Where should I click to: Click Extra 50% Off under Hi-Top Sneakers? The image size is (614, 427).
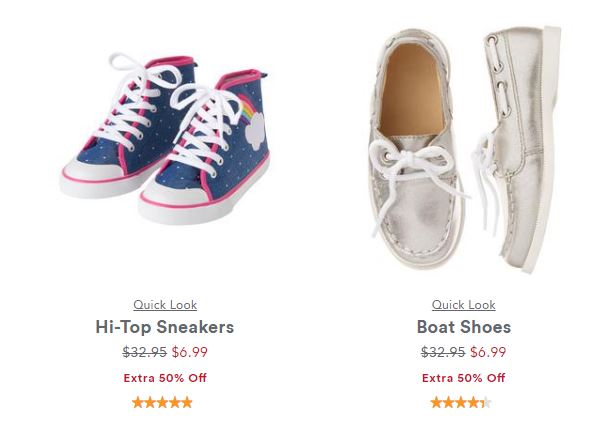[165, 378]
